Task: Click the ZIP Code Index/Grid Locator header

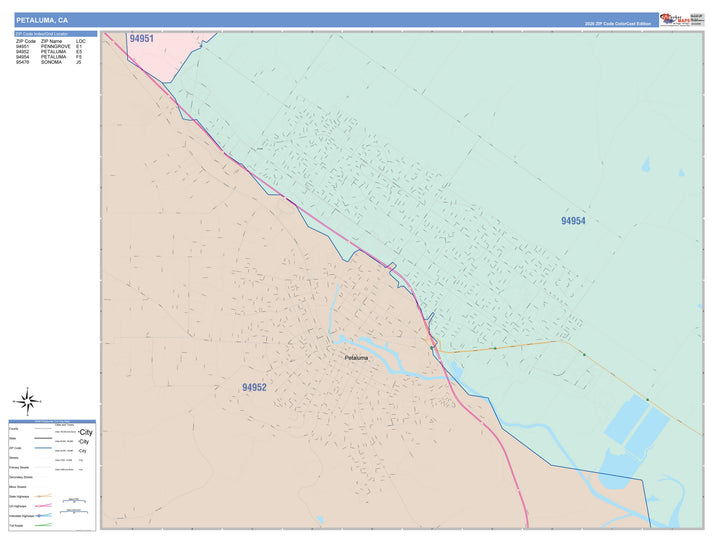Action: click(x=56, y=34)
